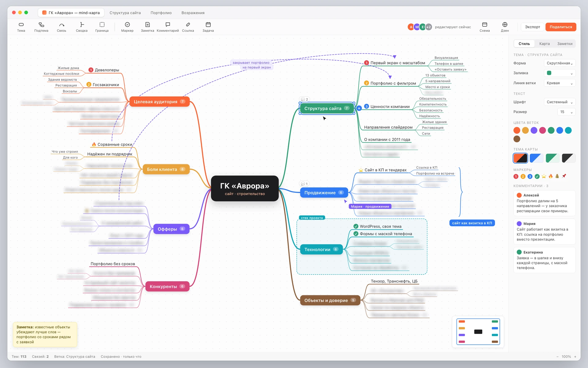This screenshot has width=588, height=368.
Task: Open the Карта tab in side panel
Action: tap(545, 44)
